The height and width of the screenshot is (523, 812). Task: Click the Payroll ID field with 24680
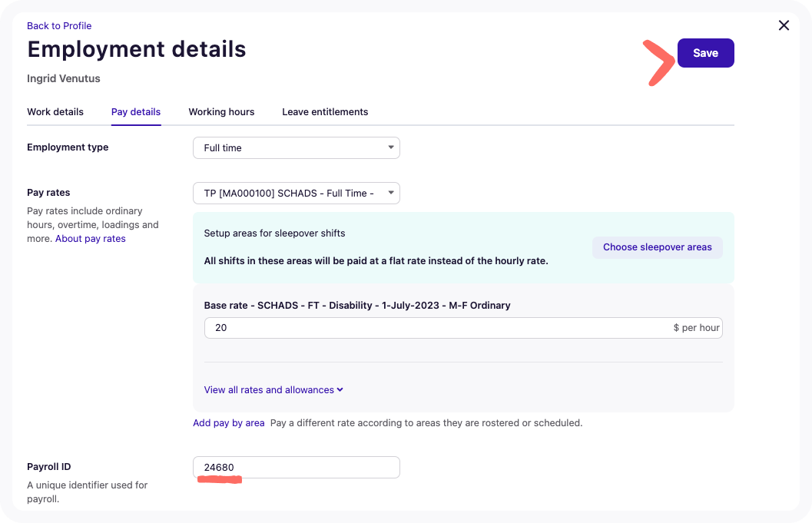296,467
